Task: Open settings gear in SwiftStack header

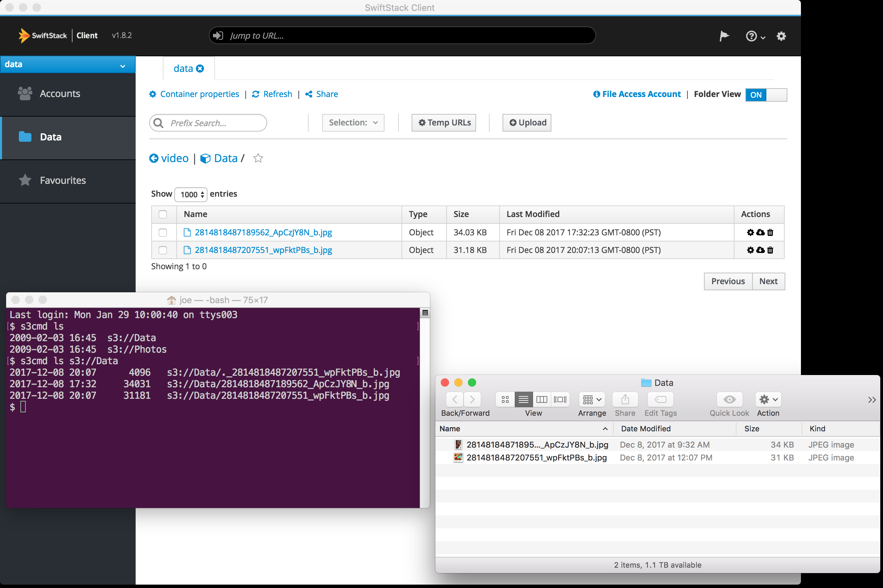Action: 781,36
